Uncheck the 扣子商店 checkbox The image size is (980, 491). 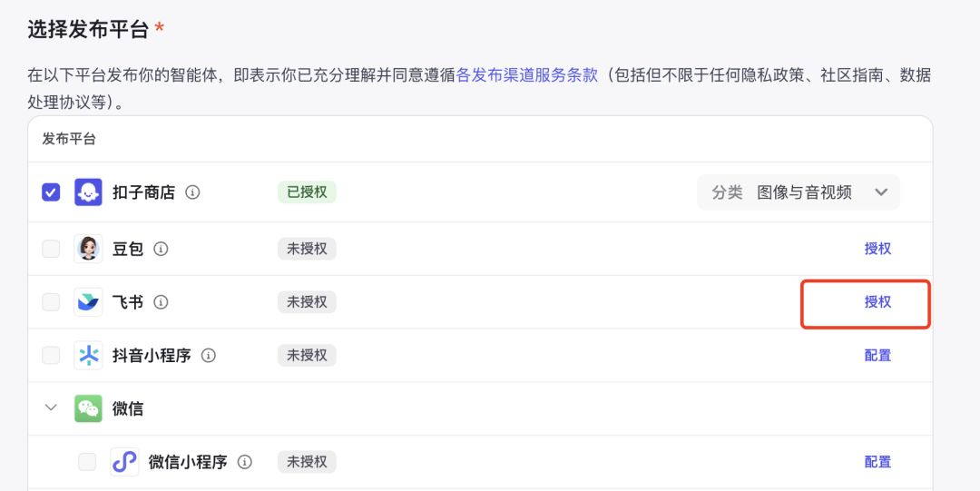(51, 192)
